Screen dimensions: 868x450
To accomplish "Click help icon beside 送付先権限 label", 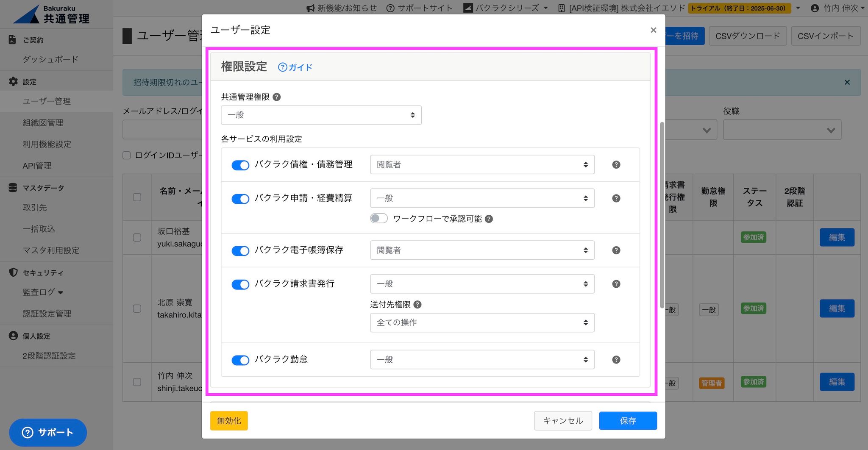I will point(417,305).
